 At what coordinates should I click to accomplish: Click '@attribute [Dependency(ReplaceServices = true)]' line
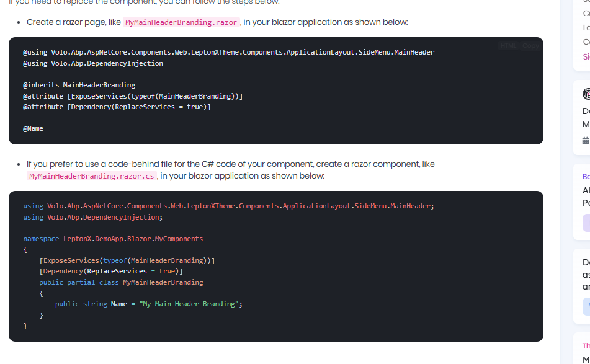coord(117,107)
